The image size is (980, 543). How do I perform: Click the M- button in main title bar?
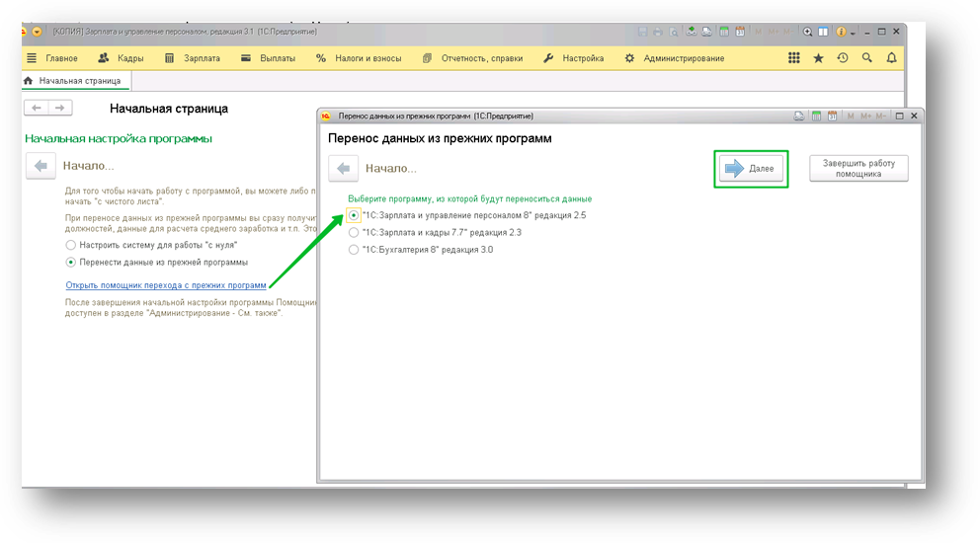(x=787, y=32)
